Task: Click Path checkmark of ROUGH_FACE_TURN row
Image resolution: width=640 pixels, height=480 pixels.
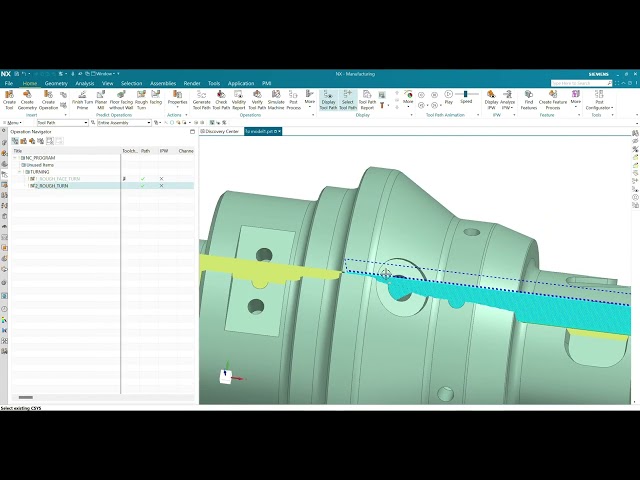Action: coord(142,179)
